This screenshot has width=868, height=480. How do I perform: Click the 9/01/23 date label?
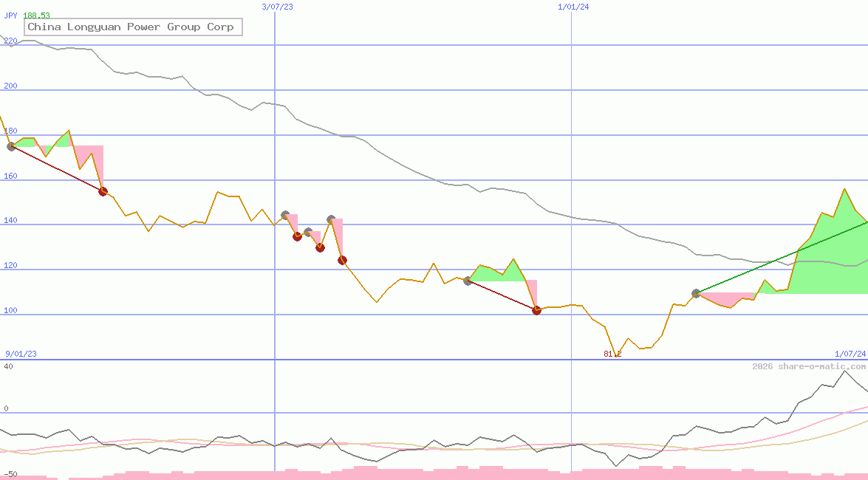coord(20,353)
